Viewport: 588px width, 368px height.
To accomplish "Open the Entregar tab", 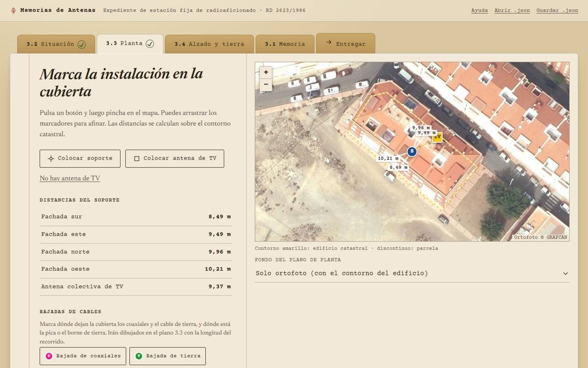I will coord(345,44).
